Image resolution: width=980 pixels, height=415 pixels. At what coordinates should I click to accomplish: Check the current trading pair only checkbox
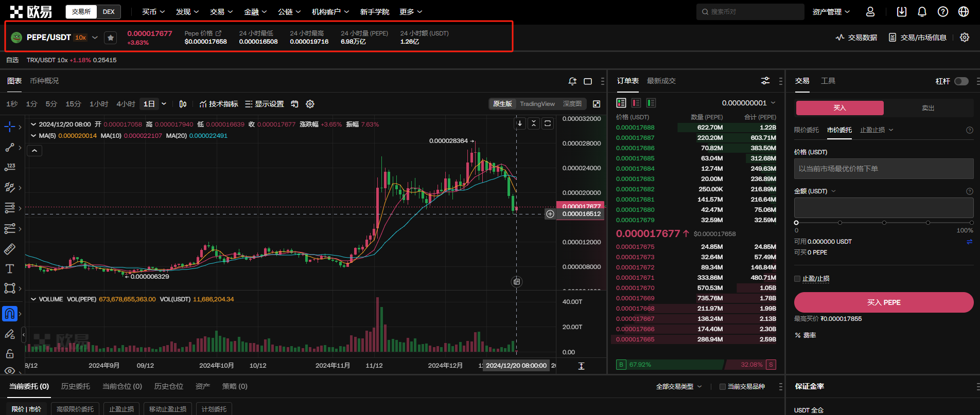click(722, 387)
